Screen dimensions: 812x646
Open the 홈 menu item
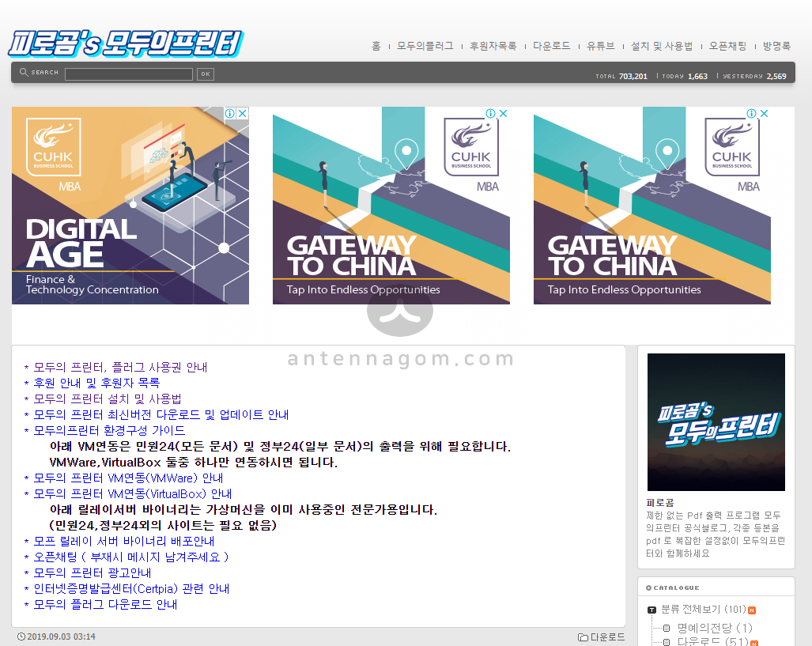[376, 46]
